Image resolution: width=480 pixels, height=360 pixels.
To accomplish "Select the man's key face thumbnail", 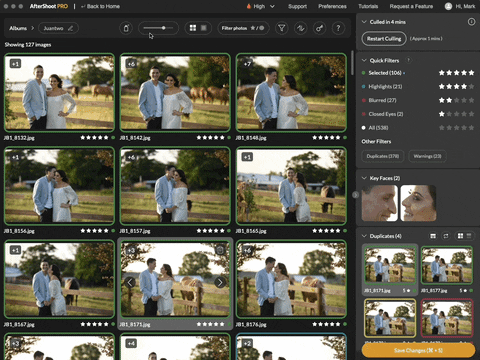I will 380,203.
